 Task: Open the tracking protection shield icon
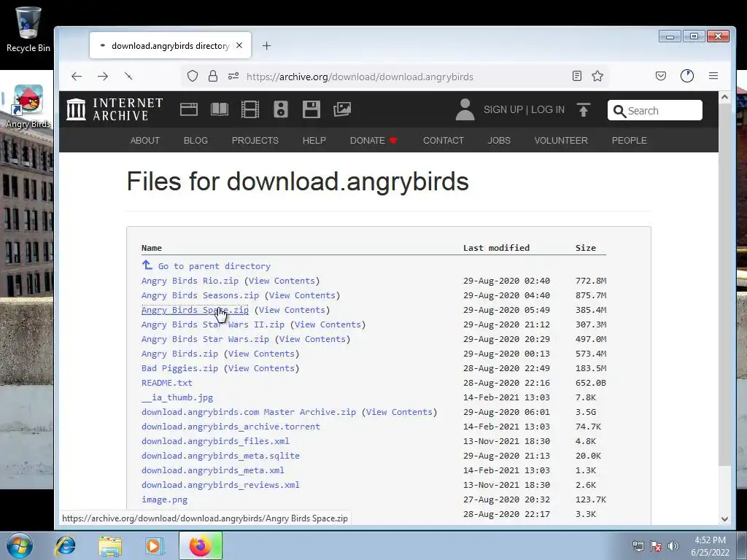pos(193,76)
